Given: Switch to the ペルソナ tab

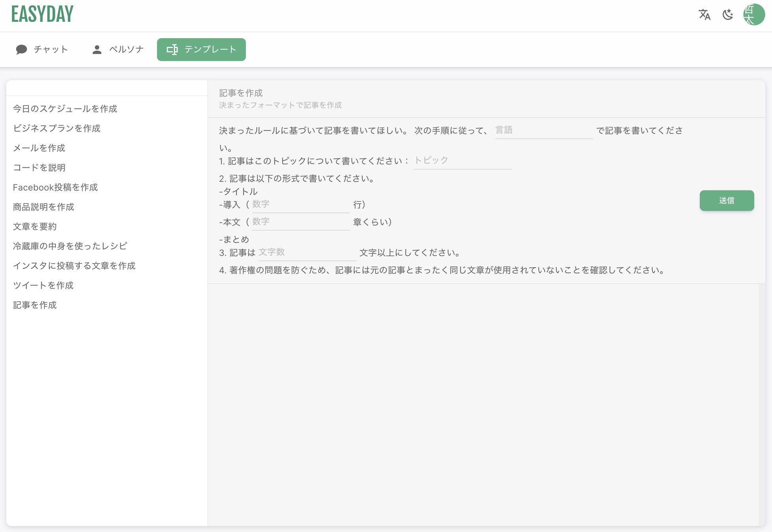Looking at the screenshot, I should click(x=118, y=49).
